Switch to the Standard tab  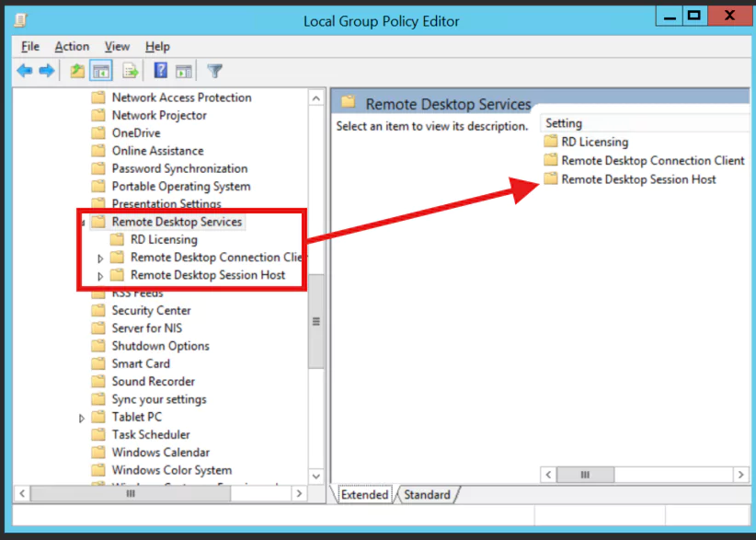(427, 495)
